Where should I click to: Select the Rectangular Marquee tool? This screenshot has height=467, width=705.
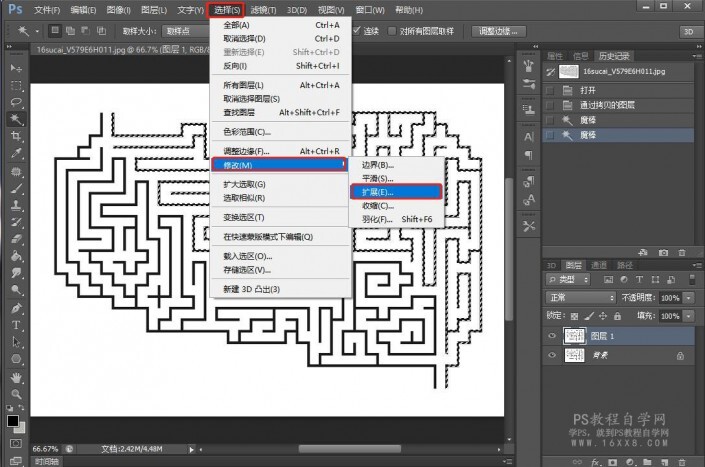coord(16,84)
